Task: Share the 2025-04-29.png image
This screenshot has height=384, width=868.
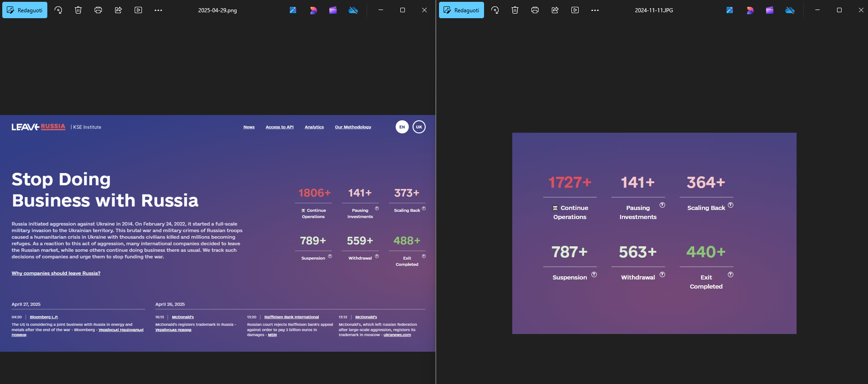Action: point(118,10)
